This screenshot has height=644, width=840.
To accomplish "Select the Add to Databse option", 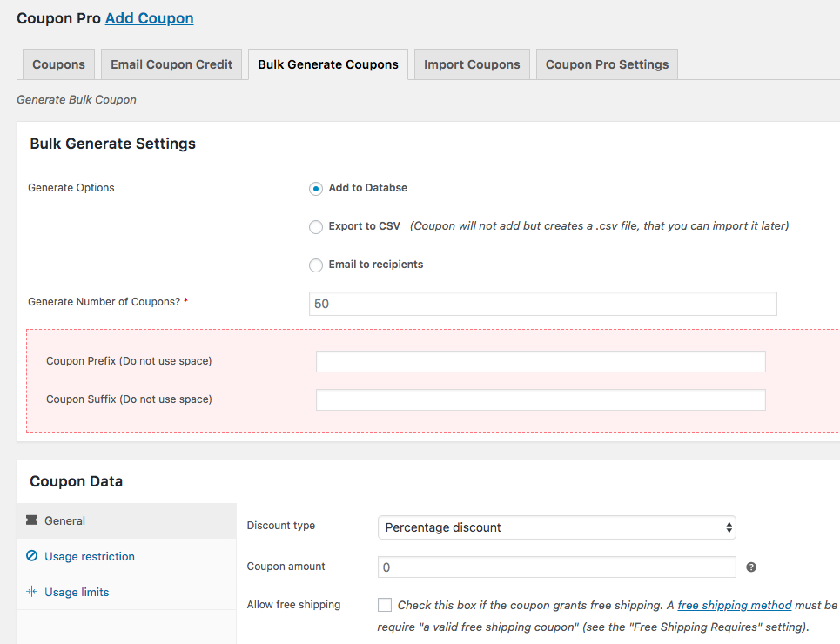I will point(315,188).
